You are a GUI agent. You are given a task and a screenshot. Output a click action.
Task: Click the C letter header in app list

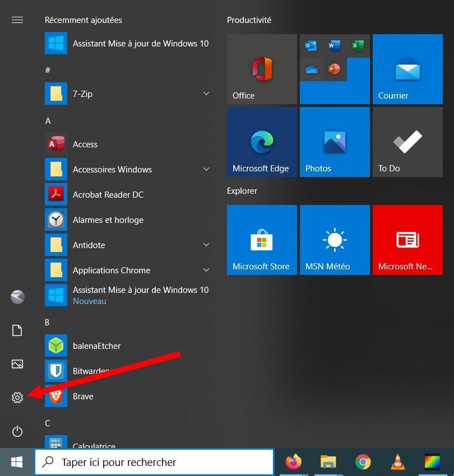48,423
